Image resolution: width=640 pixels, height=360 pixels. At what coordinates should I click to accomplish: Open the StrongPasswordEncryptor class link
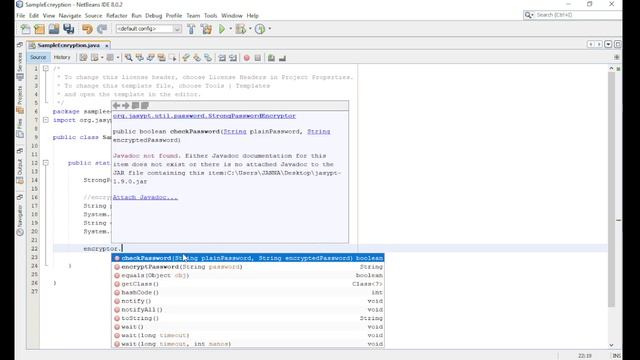point(204,116)
